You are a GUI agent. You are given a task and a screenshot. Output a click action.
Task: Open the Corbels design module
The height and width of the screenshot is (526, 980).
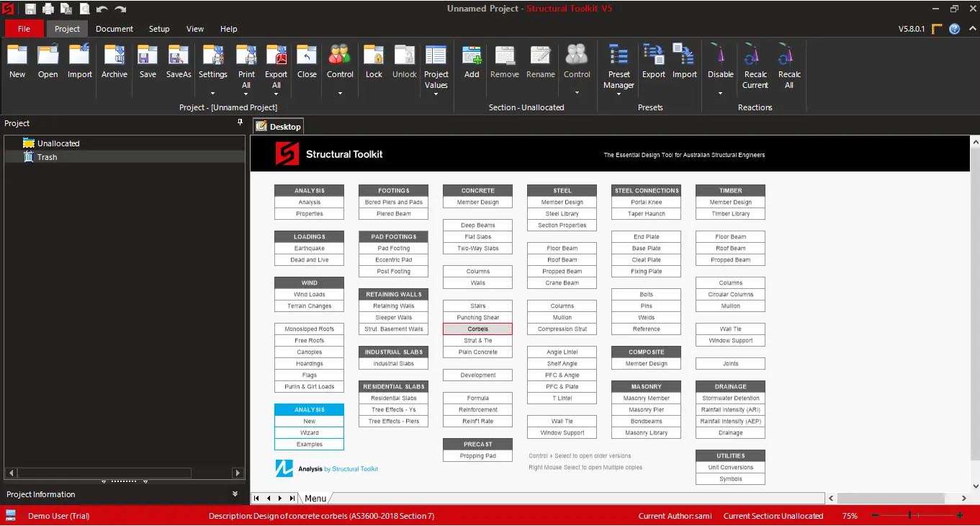477,329
